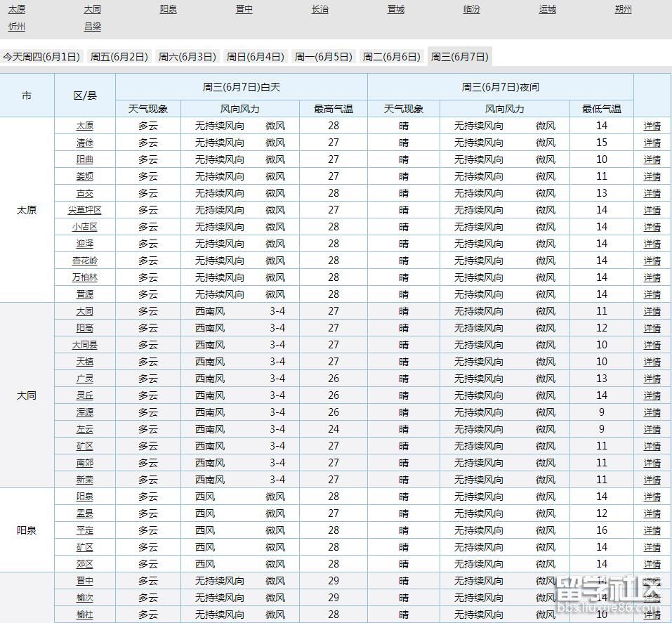The height and width of the screenshot is (623, 672).
Task: Open the 盂县 county weather page
Action: [x=84, y=513]
